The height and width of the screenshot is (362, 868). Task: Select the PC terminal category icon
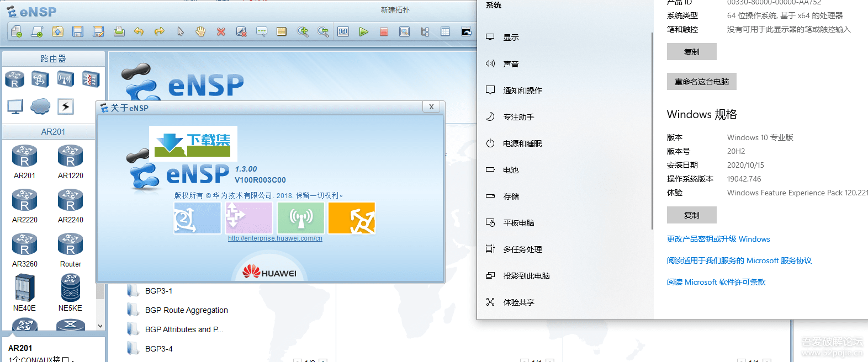(15, 107)
